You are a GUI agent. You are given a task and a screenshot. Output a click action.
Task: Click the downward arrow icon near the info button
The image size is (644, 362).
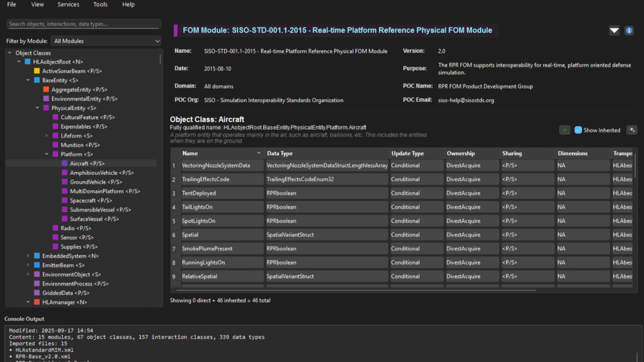coord(614,30)
